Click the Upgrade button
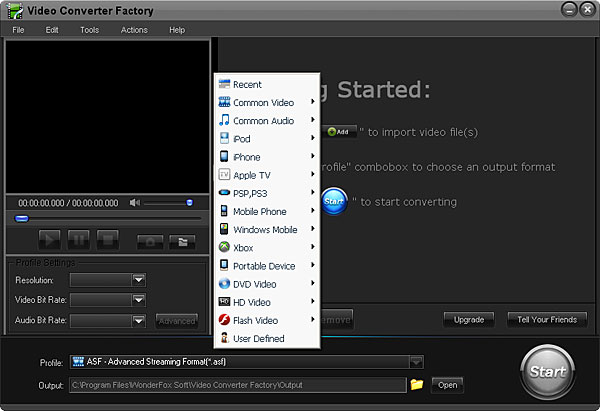The height and width of the screenshot is (411, 600). pos(469,320)
